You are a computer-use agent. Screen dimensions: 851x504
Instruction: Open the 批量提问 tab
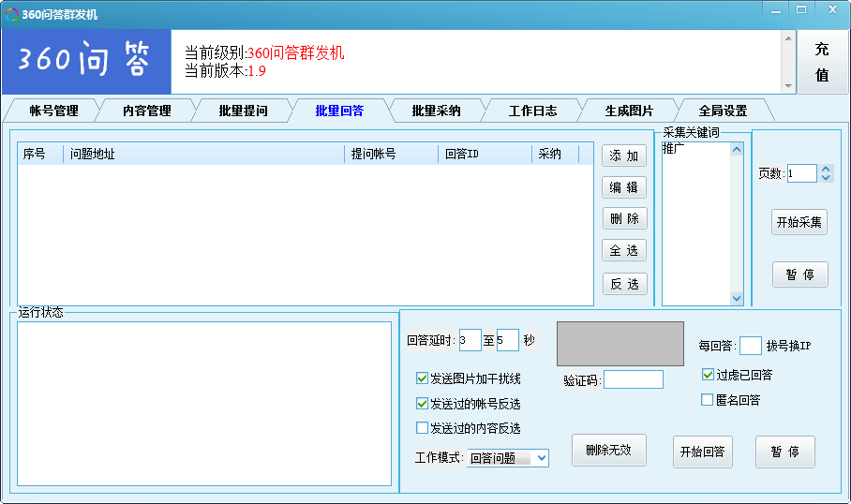click(243, 111)
